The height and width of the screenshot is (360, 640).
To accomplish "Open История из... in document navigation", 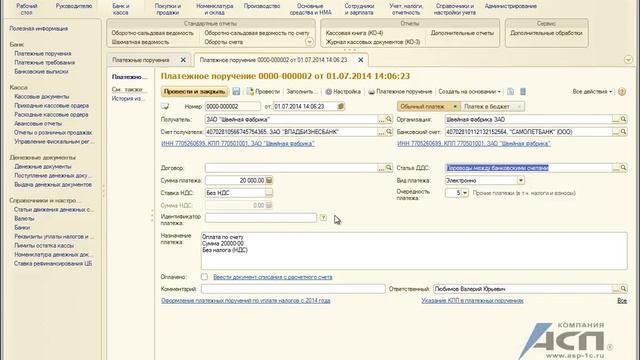I will coord(128,98).
